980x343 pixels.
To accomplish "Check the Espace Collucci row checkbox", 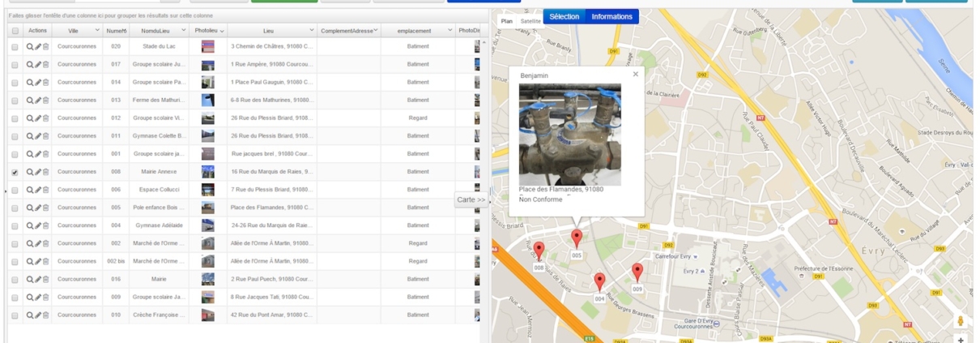I will (15, 190).
